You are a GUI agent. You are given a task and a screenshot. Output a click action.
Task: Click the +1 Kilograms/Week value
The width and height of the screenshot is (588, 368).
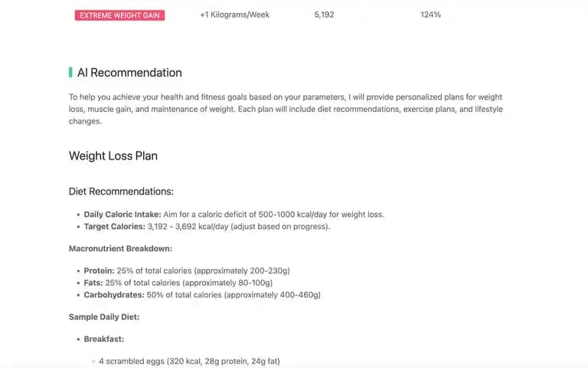point(234,15)
